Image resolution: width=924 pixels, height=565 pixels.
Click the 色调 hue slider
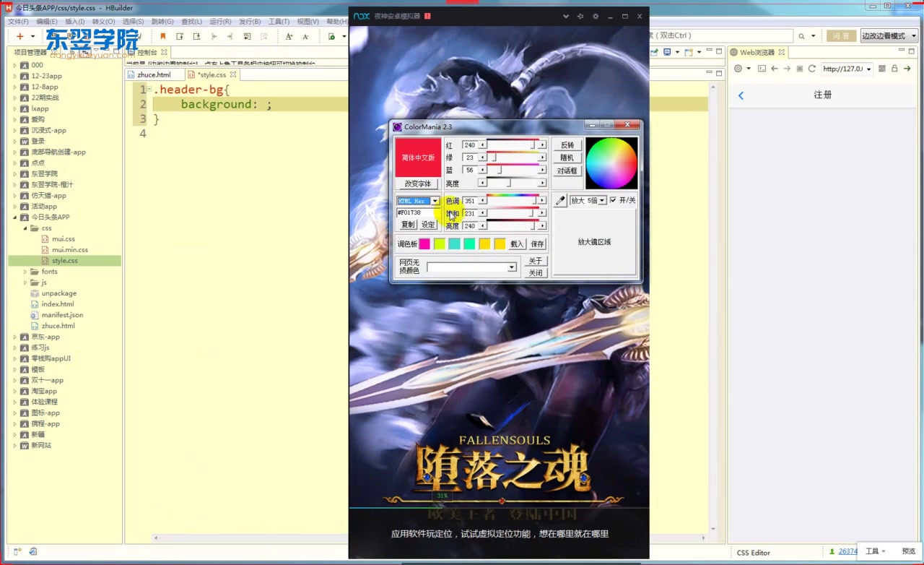coord(513,201)
